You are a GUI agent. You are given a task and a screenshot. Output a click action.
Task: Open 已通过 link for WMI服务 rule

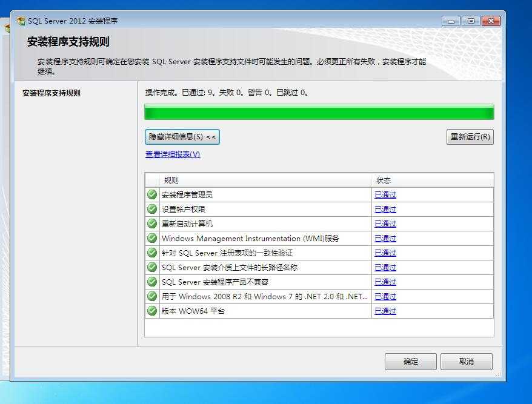click(385, 239)
